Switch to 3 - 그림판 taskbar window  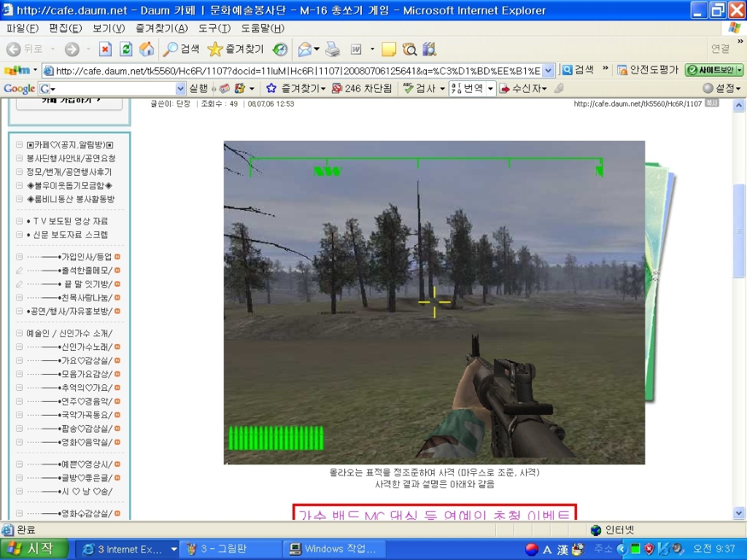point(231,549)
